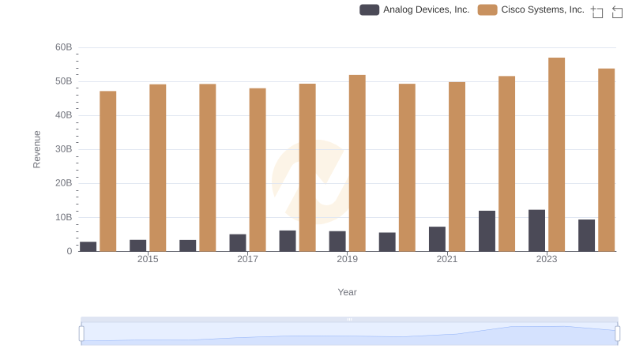The width and height of the screenshot is (632, 364).
Task: Click the Cisco Systems bar for 2021
Action: [x=457, y=167]
